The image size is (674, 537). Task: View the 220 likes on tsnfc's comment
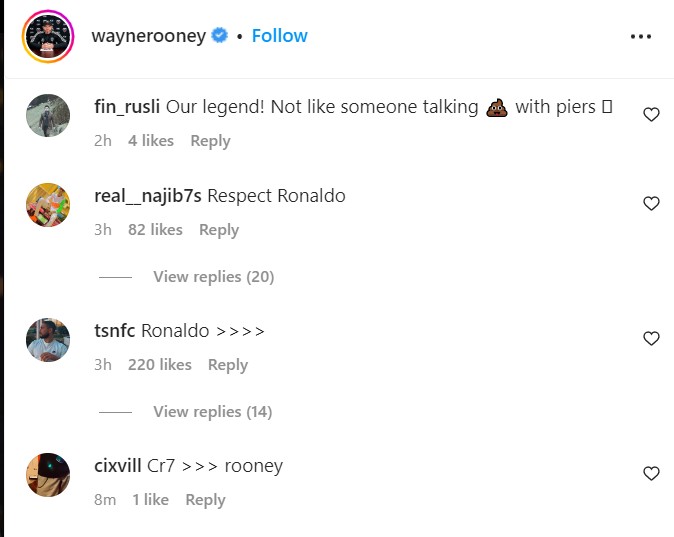point(160,365)
